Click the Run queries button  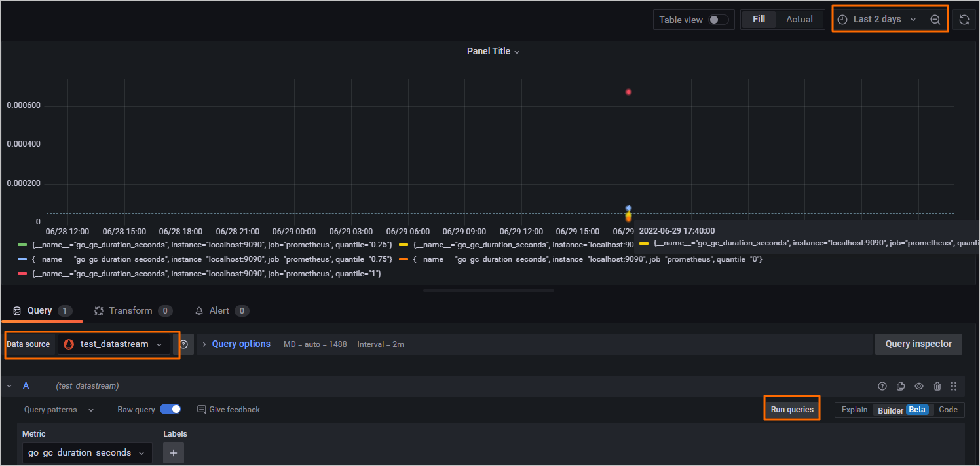click(791, 410)
